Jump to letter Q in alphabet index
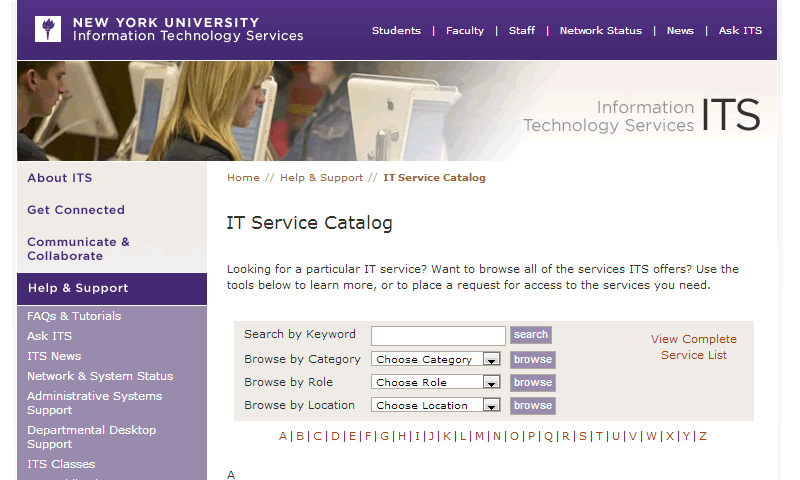Image resolution: width=800 pixels, height=480 pixels. click(x=548, y=436)
